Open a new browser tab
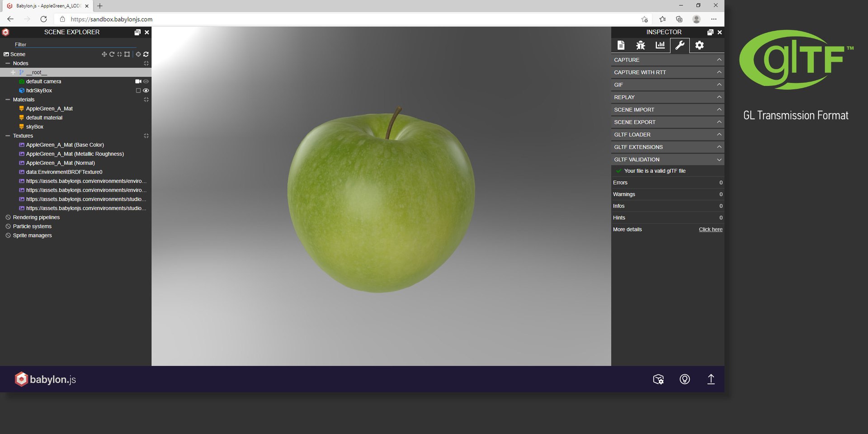Viewport: 868px width, 434px height. click(100, 6)
